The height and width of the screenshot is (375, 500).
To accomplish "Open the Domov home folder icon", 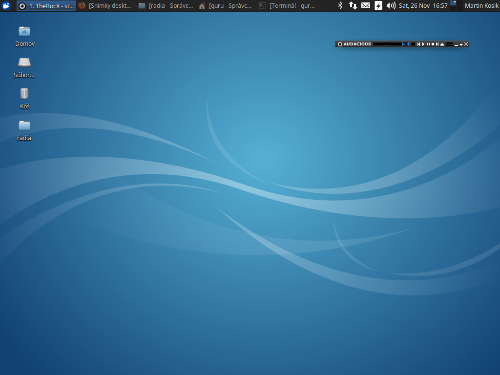I will coord(25,37).
